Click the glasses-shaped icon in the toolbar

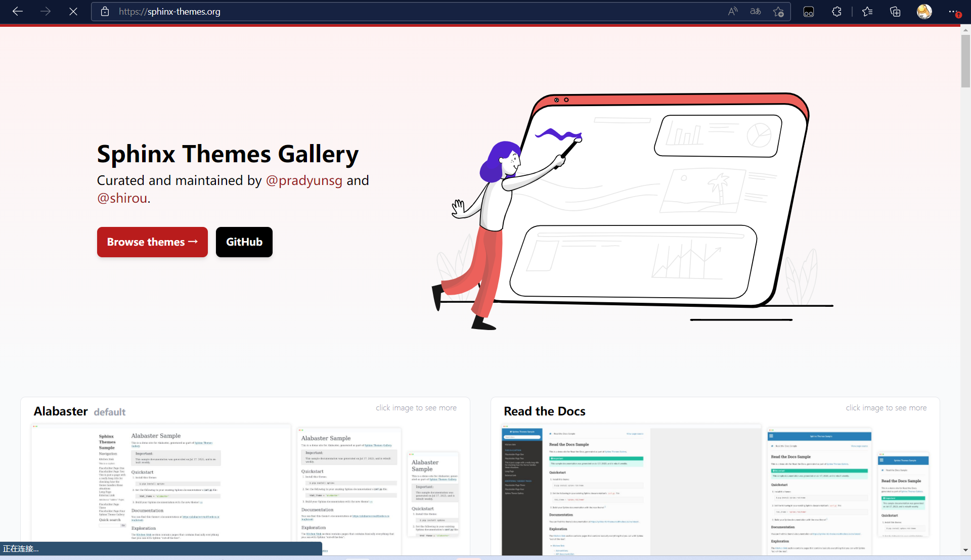coord(809,12)
